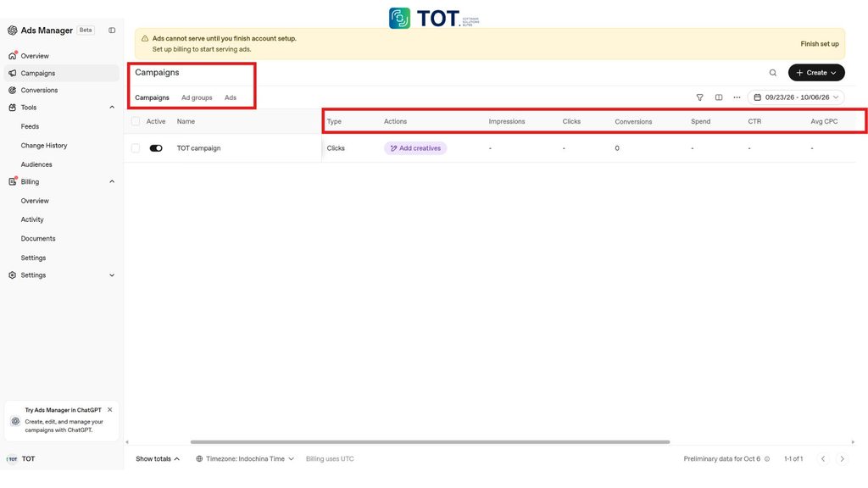Viewport: 868px width, 488px height.
Task: Click the calendar icon in date range
Action: (x=757, y=97)
